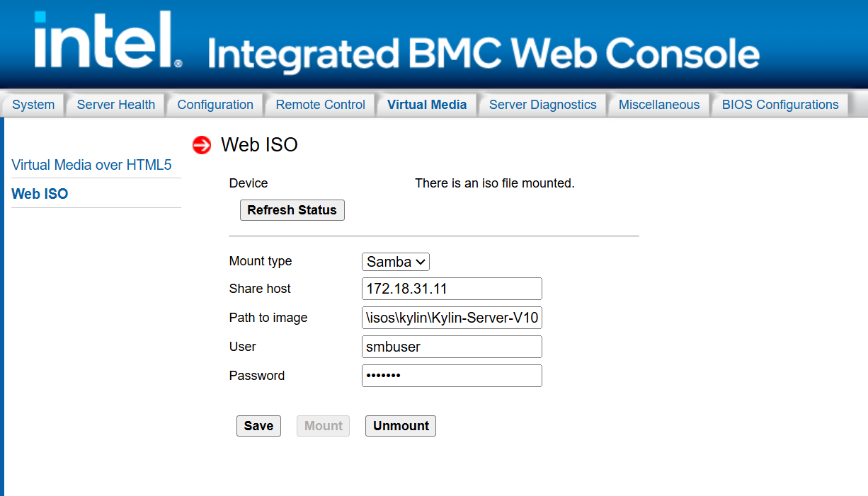The height and width of the screenshot is (496, 868).
Task: Click the Share host input field
Action: [x=452, y=289]
